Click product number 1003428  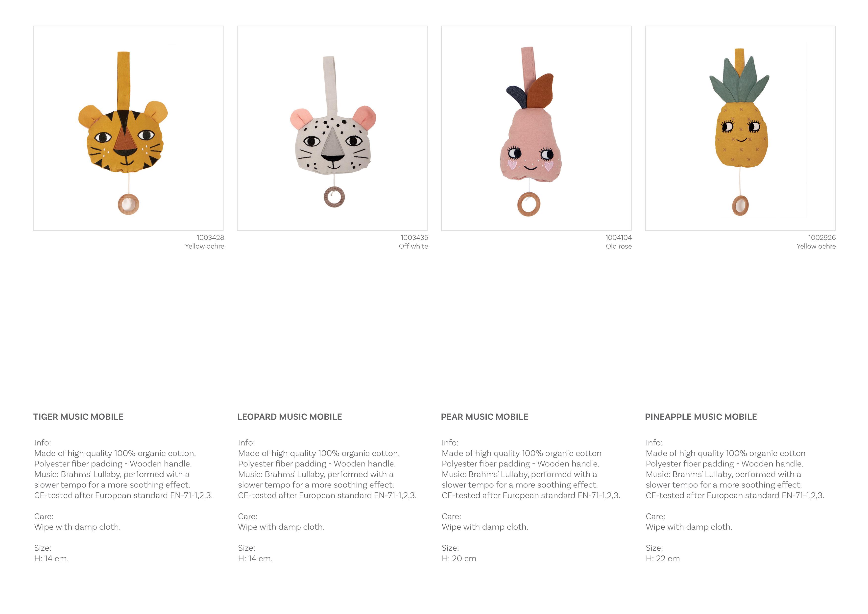[210, 238]
